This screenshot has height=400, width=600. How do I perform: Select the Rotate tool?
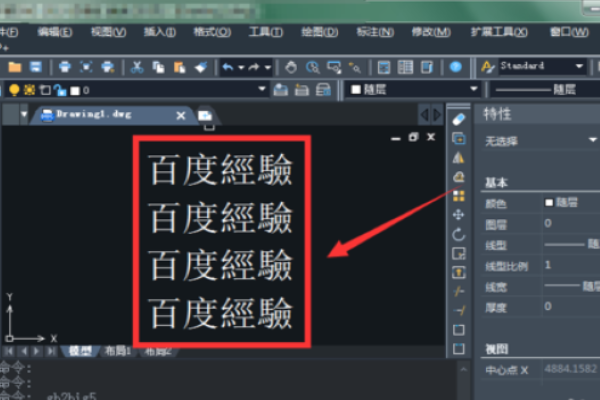[x=458, y=234]
